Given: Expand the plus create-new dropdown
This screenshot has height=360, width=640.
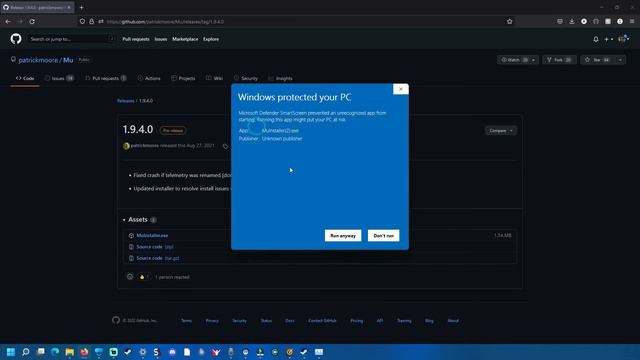Looking at the screenshot, I should (609, 39).
